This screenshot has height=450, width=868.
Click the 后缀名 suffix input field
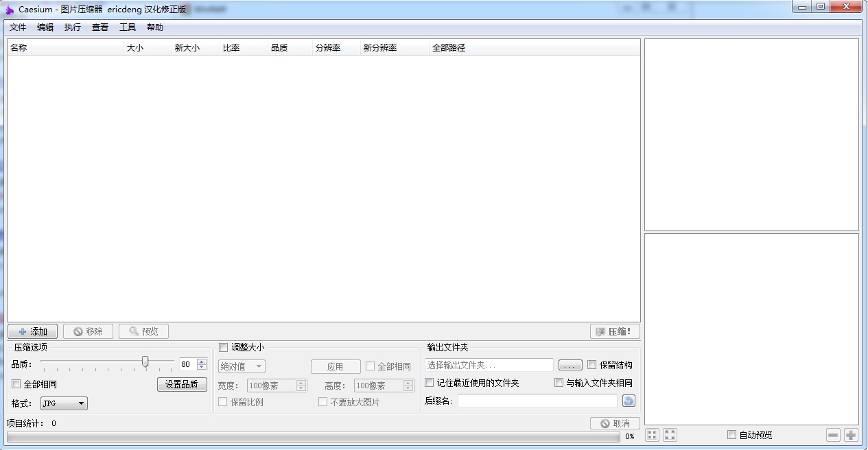(x=538, y=401)
